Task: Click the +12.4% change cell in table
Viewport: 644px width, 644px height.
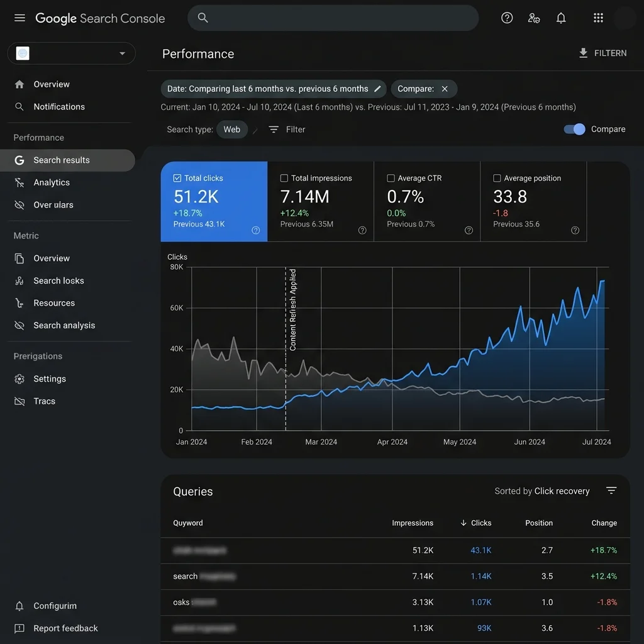Action: click(x=603, y=576)
